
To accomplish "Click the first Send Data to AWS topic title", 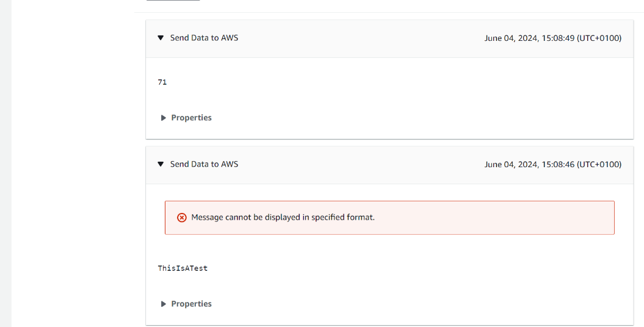I will pyautogui.click(x=204, y=38).
